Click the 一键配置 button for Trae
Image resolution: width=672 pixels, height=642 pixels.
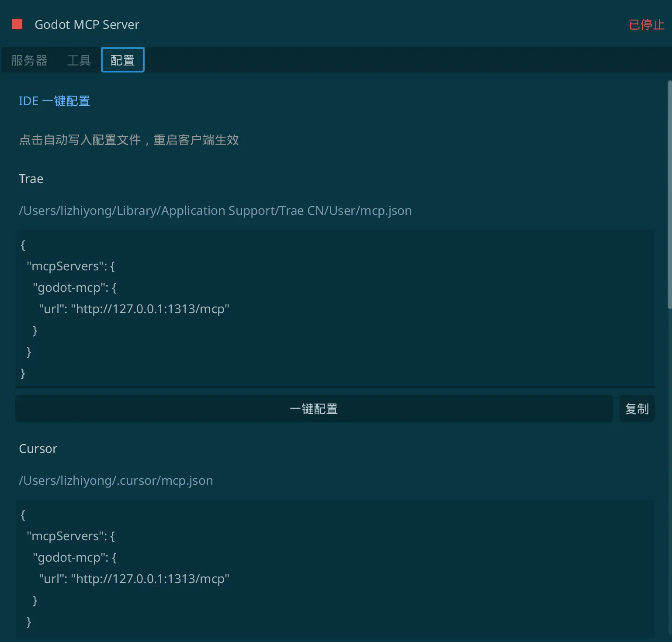click(x=314, y=409)
